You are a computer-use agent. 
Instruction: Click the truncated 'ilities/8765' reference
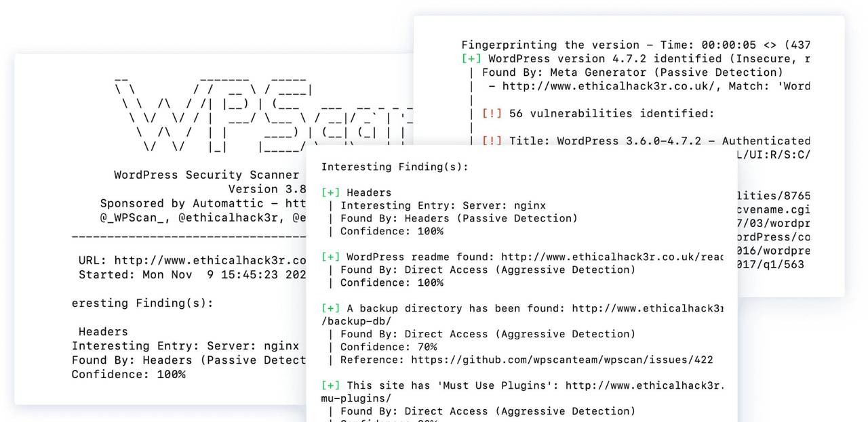coord(774,196)
